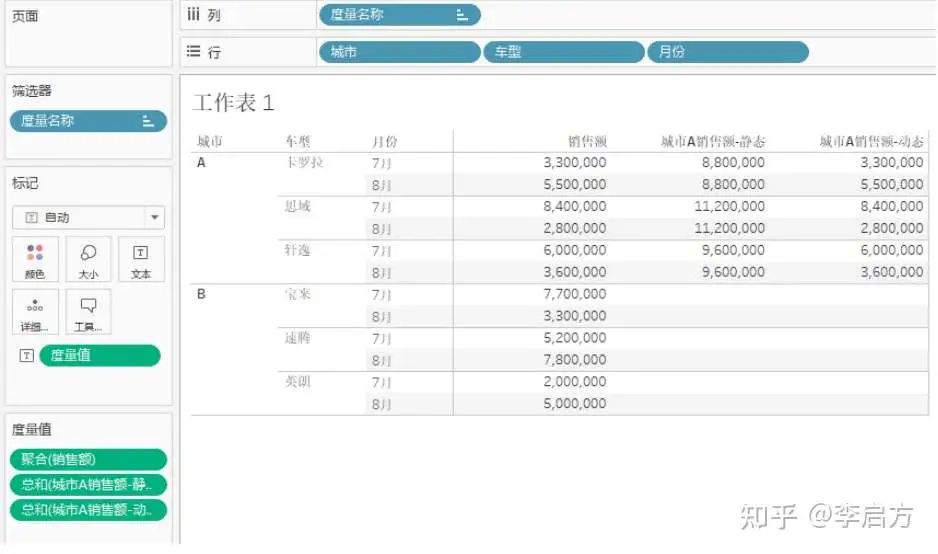Click the 城市 column header
The height and width of the screenshot is (554, 938).
[x=209, y=142]
